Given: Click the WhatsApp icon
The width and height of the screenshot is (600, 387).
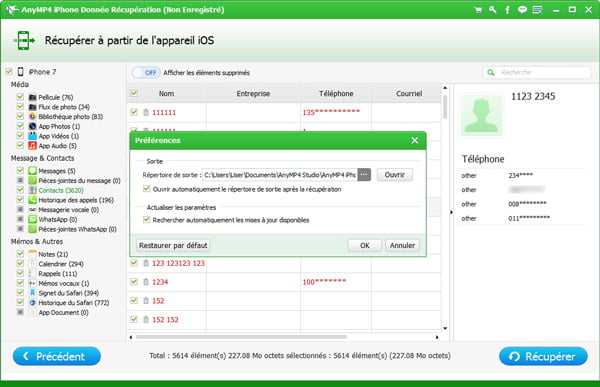Looking at the screenshot, I should pyautogui.click(x=33, y=219).
